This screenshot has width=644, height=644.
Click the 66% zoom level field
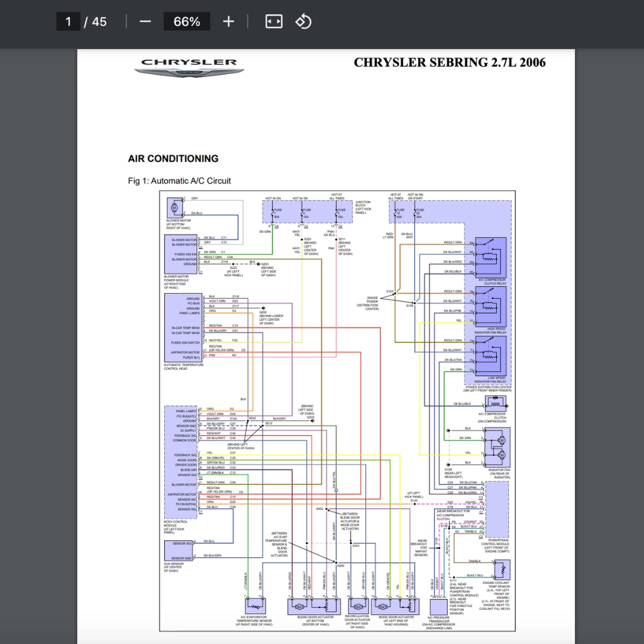point(187,21)
